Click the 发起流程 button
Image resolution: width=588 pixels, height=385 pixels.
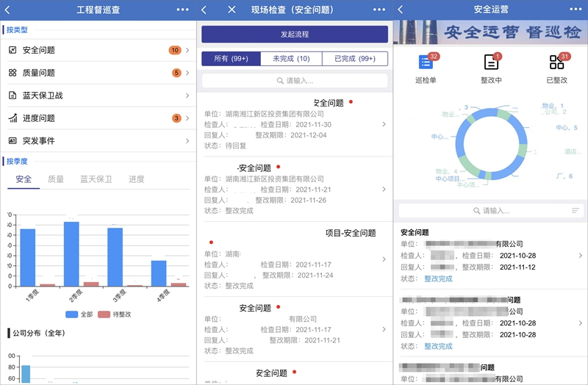(295, 34)
